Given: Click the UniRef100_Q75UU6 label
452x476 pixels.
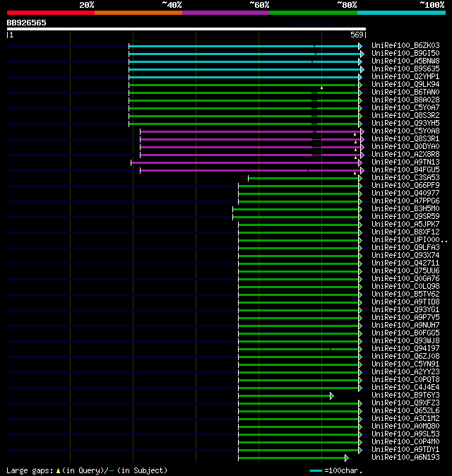Looking at the screenshot, I should click(x=405, y=270).
